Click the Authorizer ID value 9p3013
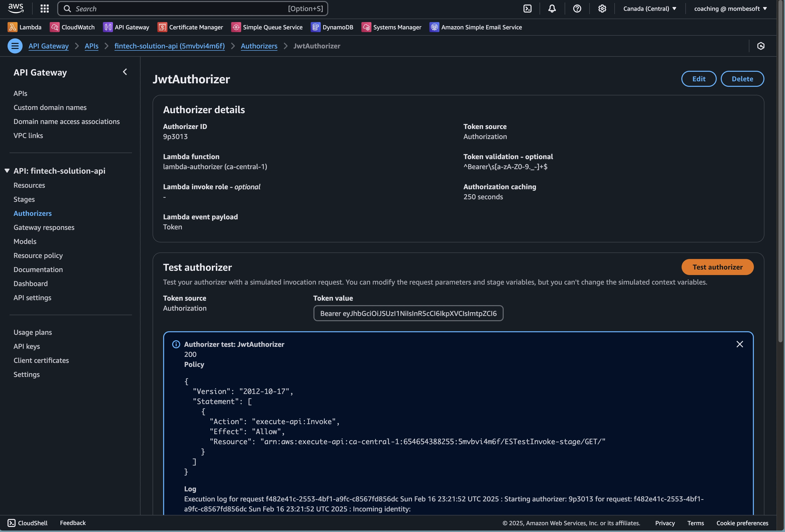 pyautogui.click(x=175, y=137)
